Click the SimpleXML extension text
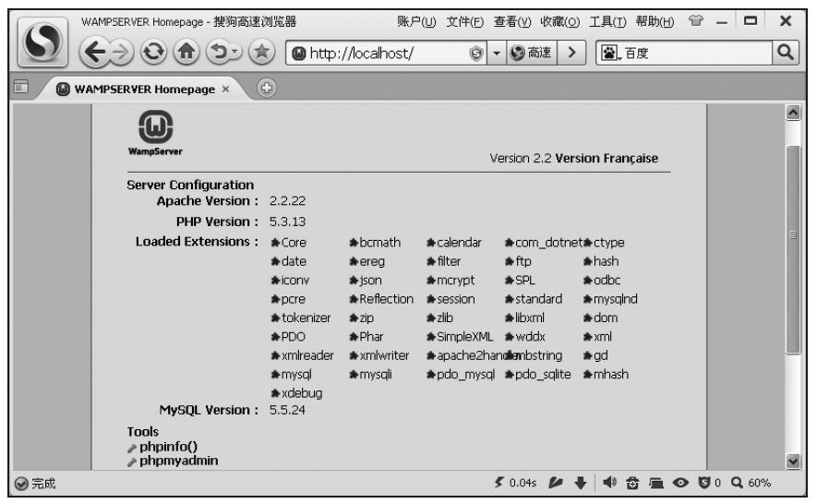 coord(464,337)
